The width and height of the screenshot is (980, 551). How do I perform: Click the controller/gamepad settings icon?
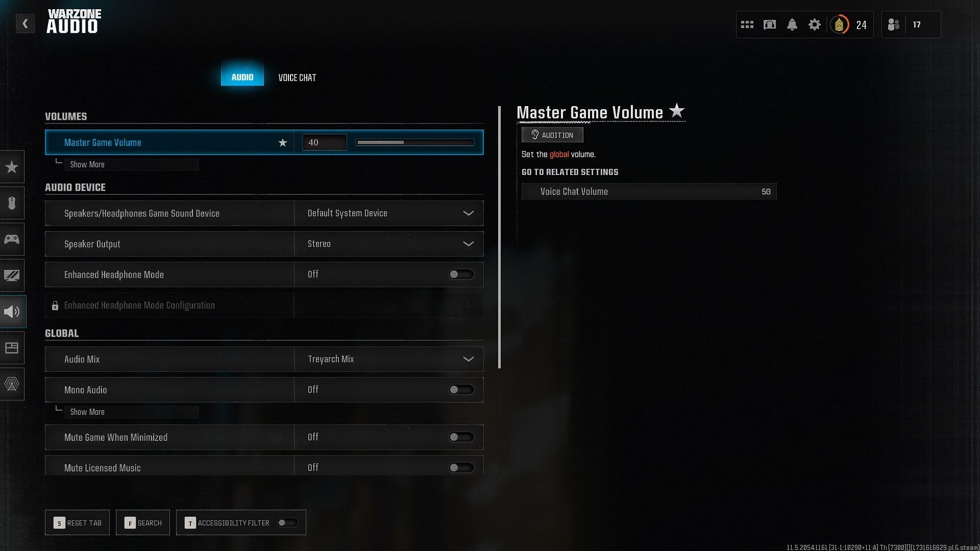(x=11, y=239)
